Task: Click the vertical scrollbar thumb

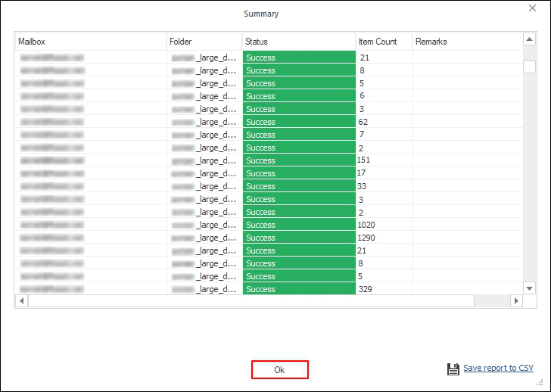Action: tap(529, 67)
